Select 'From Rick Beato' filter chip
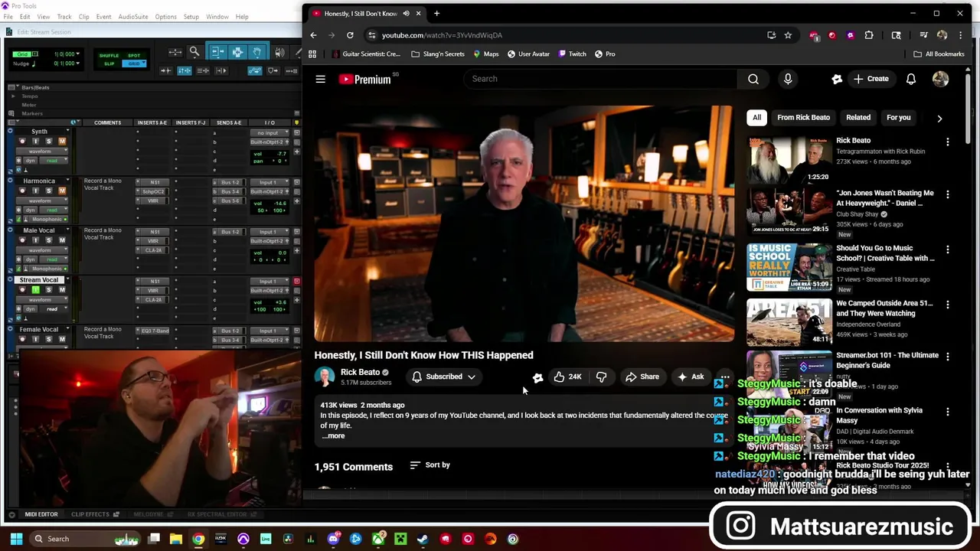 point(803,118)
